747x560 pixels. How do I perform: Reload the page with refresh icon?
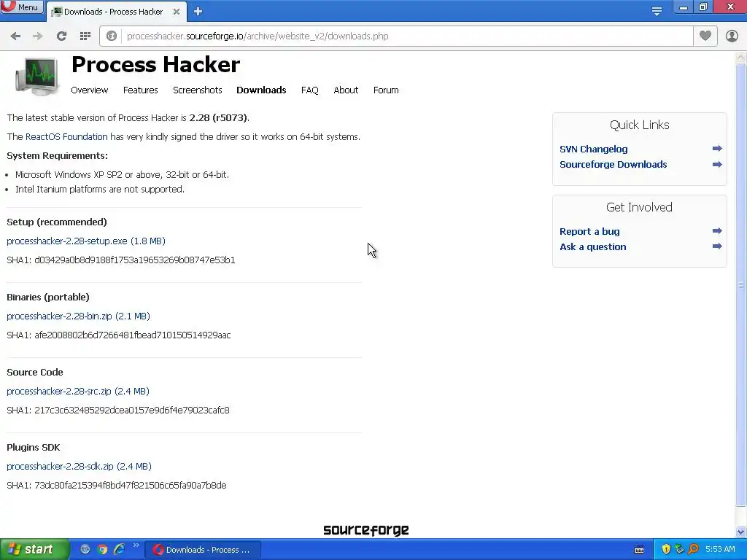tap(61, 36)
